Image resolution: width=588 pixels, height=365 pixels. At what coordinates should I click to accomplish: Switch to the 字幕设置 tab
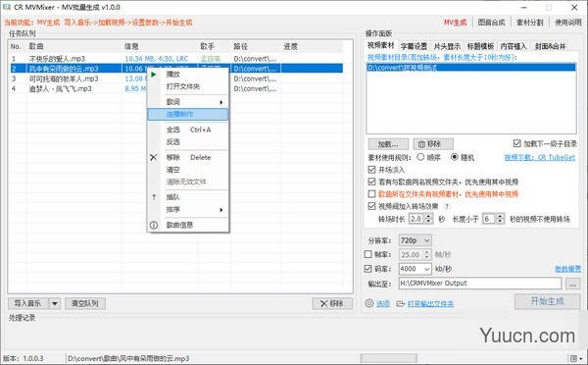(x=414, y=46)
